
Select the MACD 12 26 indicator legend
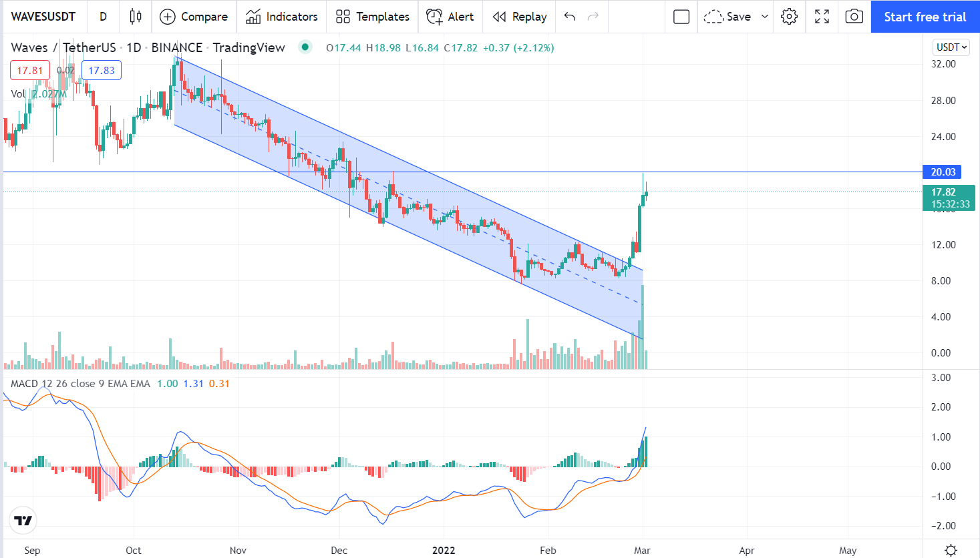80,384
